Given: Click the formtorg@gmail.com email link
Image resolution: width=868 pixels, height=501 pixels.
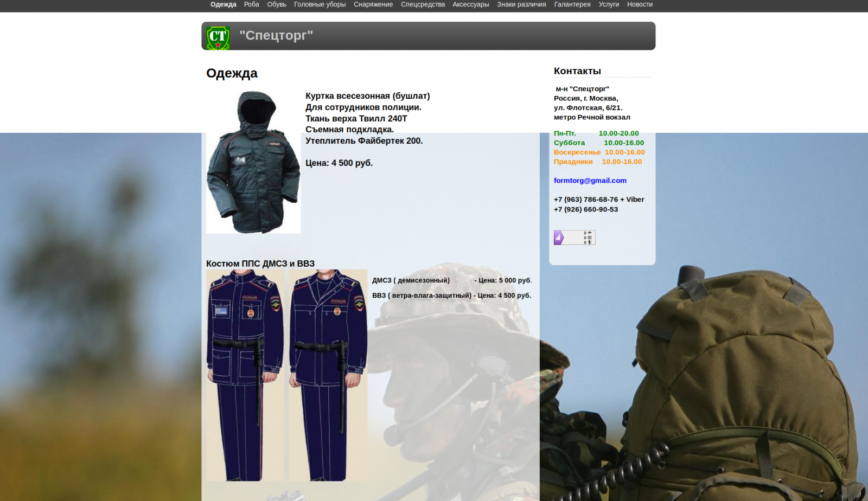Looking at the screenshot, I should pos(590,181).
